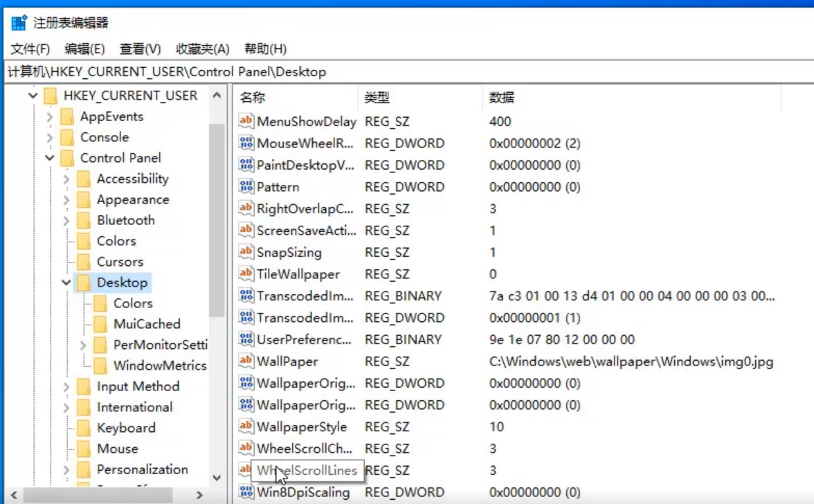Click the WheelScrollCh... string icon
Screen dimensions: 814x504
point(246,448)
